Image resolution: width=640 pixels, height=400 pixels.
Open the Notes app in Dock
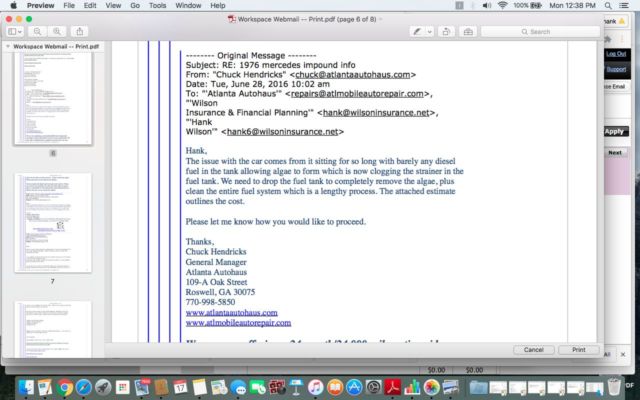coord(200,387)
